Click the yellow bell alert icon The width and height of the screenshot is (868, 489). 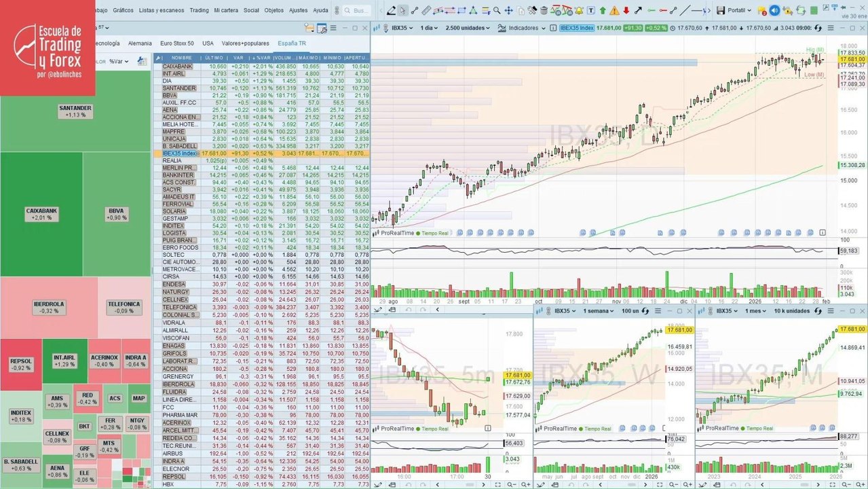(579, 10)
